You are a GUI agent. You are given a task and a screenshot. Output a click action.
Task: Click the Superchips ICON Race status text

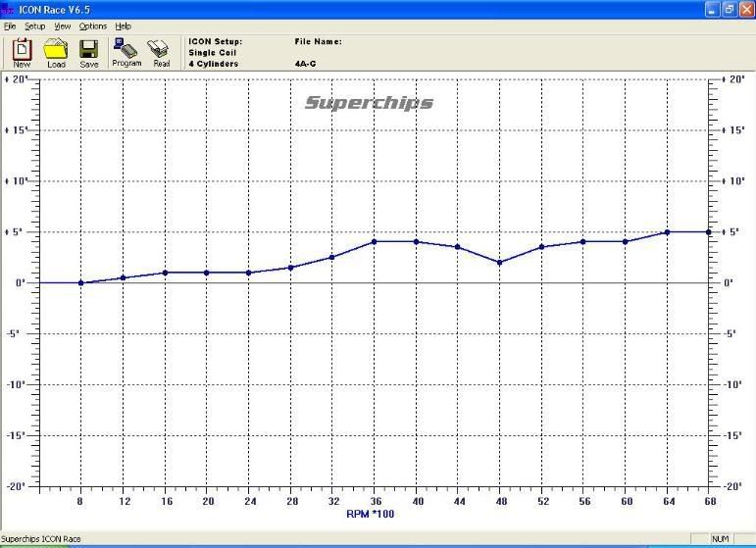(x=41, y=539)
